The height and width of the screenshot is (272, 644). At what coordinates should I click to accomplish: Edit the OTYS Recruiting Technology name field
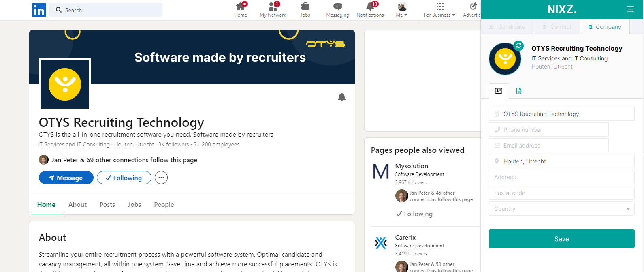click(562, 114)
